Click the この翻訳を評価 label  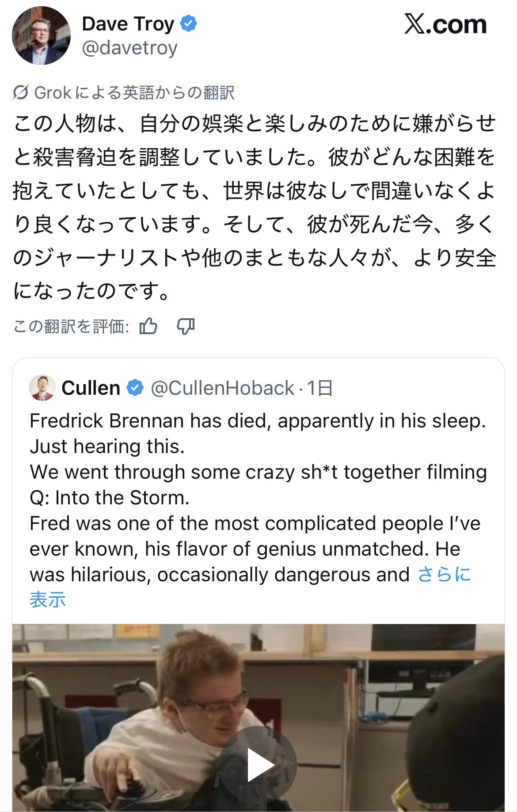[x=71, y=327]
